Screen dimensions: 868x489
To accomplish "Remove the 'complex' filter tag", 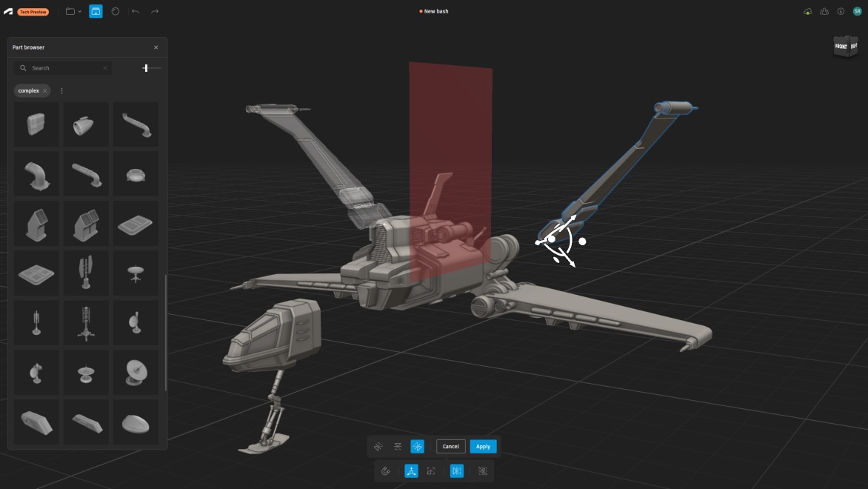I will pyautogui.click(x=45, y=91).
